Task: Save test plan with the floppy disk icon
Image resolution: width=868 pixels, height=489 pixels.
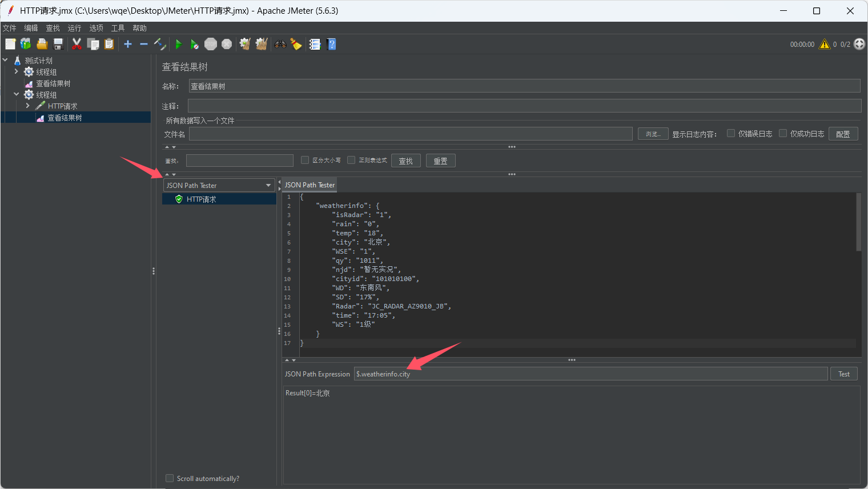Action: click(58, 44)
